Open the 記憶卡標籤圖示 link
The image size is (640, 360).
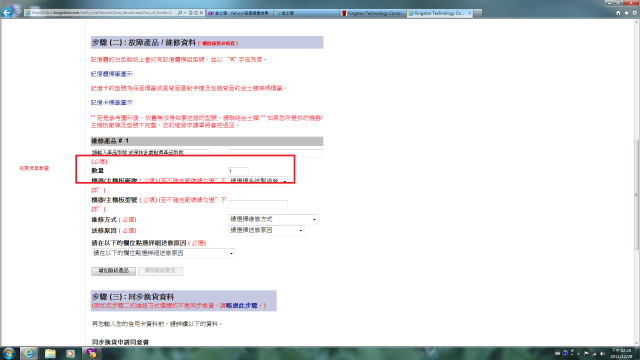point(111,102)
